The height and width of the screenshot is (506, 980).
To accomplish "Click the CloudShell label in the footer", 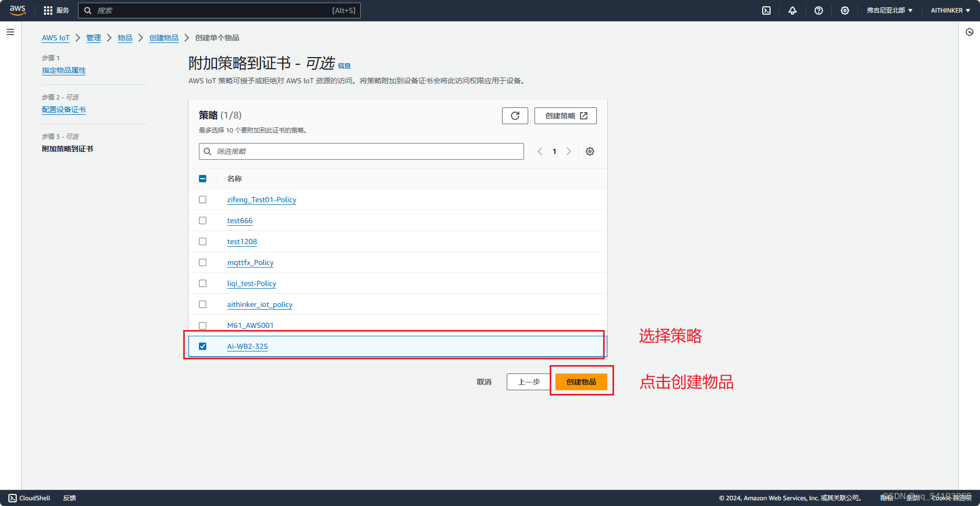I will pos(35,498).
